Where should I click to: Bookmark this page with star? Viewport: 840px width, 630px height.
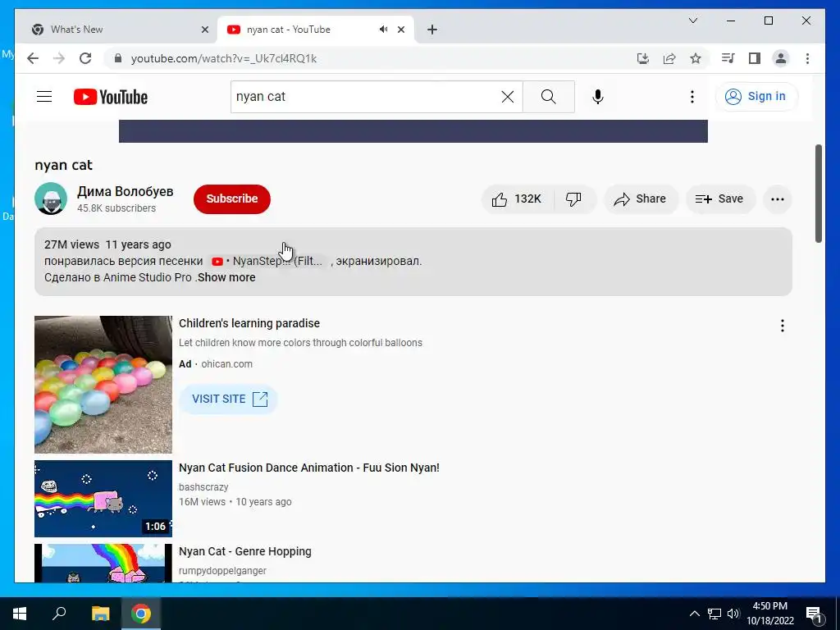coord(696,58)
